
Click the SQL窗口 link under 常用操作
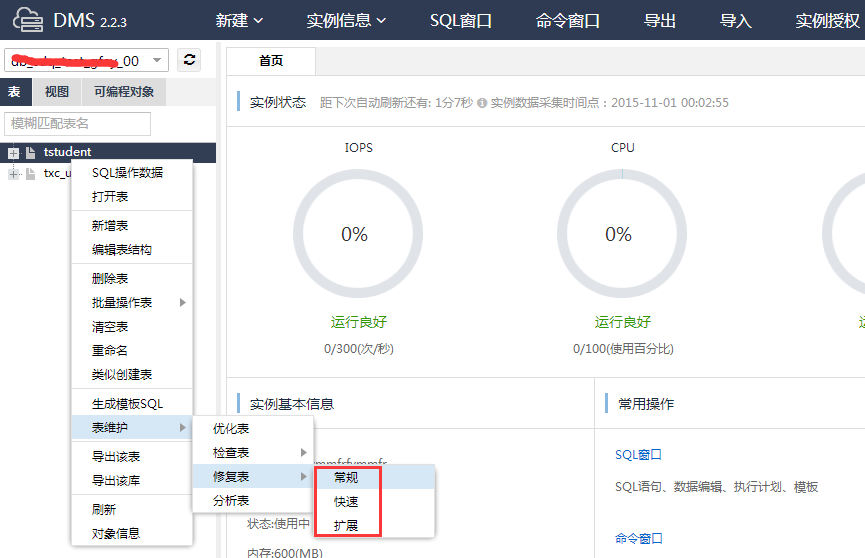[638, 455]
